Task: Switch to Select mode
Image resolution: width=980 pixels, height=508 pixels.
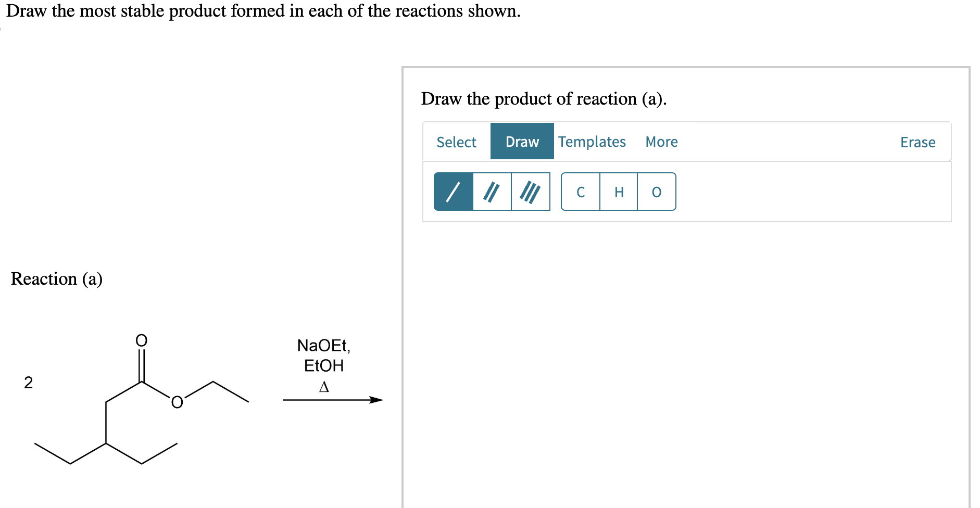Action: click(x=456, y=142)
